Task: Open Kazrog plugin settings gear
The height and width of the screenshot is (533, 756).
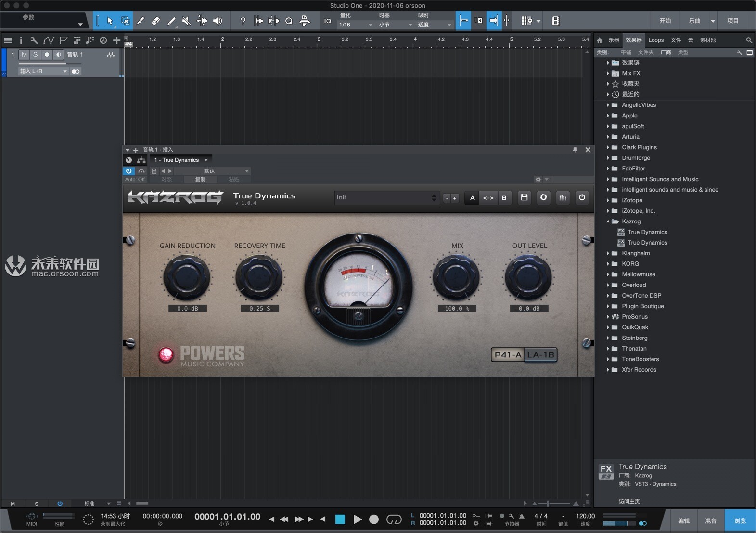Action: click(543, 197)
